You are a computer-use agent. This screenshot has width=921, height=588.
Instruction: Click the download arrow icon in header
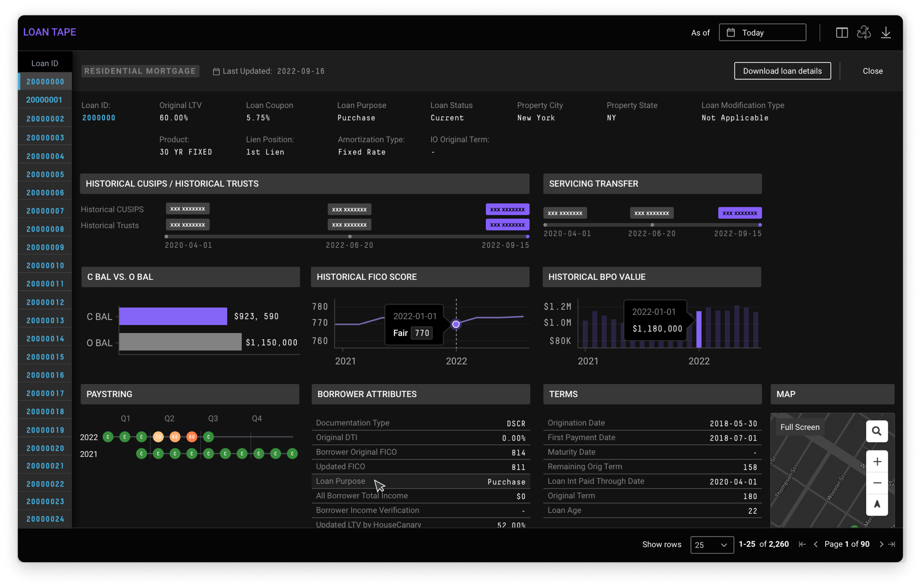tap(886, 33)
